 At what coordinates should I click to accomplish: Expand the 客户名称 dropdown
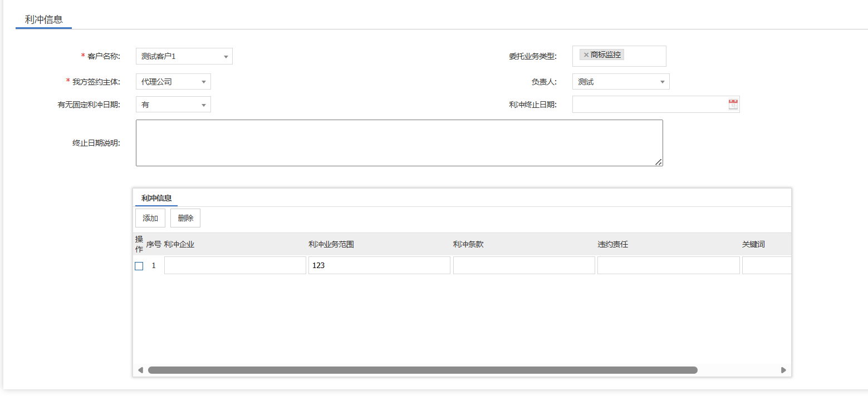coord(184,56)
